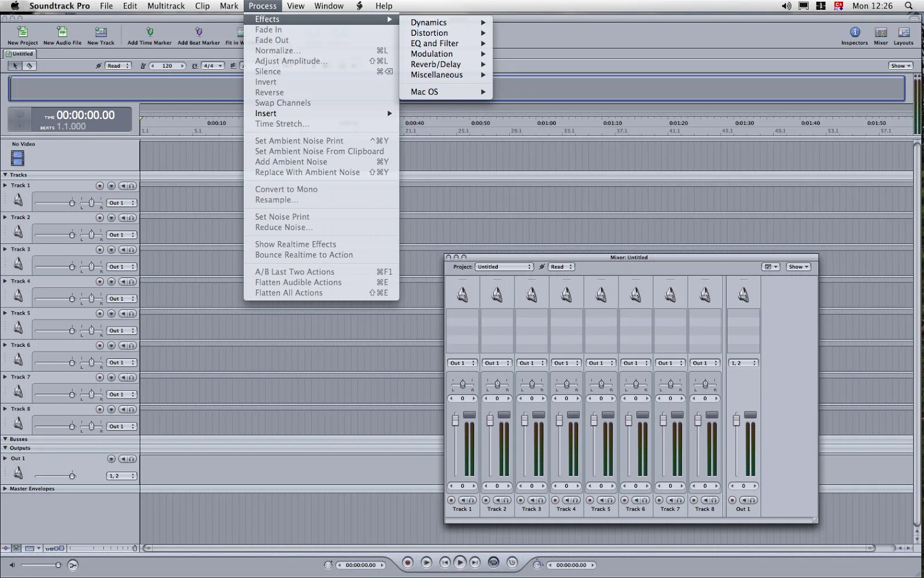This screenshot has width=924, height=578.
Task: Arm Track 1 for recording
Action: coord(100,186)
